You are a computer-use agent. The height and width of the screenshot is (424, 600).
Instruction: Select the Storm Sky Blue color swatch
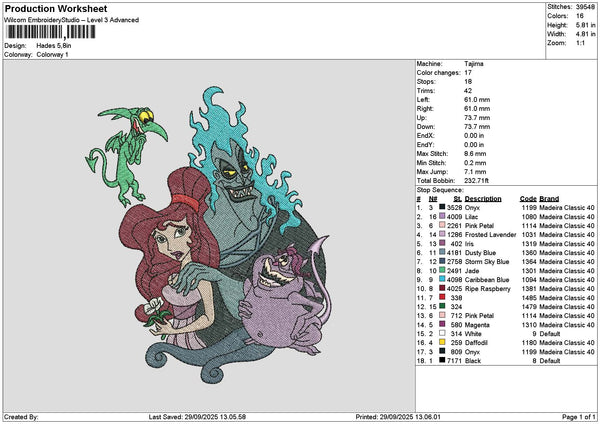(442, 262)
